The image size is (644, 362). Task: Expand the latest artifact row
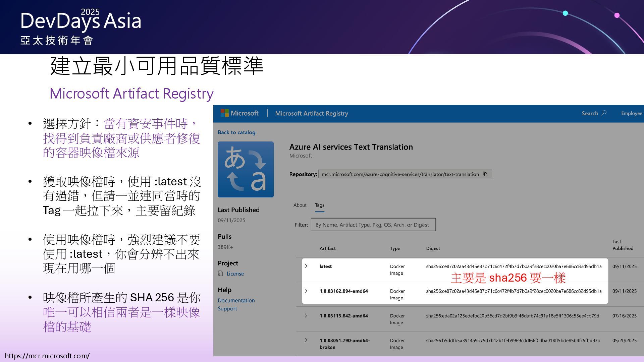[306, 266]
